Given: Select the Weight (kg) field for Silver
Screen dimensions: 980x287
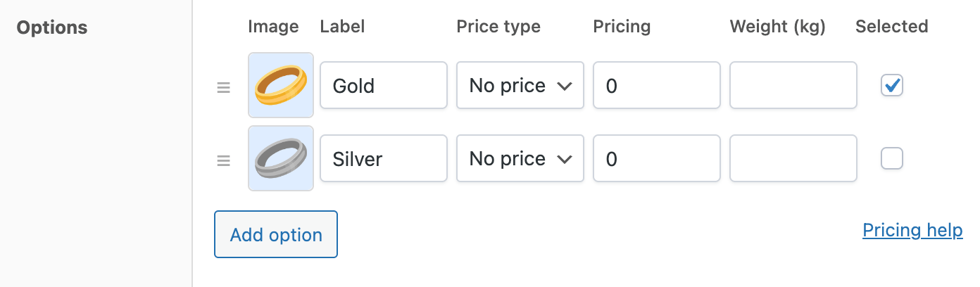Looking at the screenshot, I should click(793, 159).
